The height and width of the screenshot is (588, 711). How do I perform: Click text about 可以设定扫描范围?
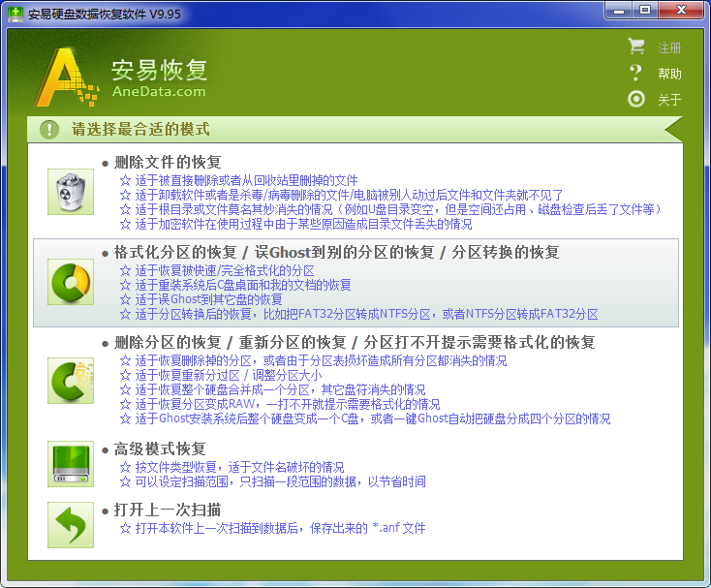point(280,481)
